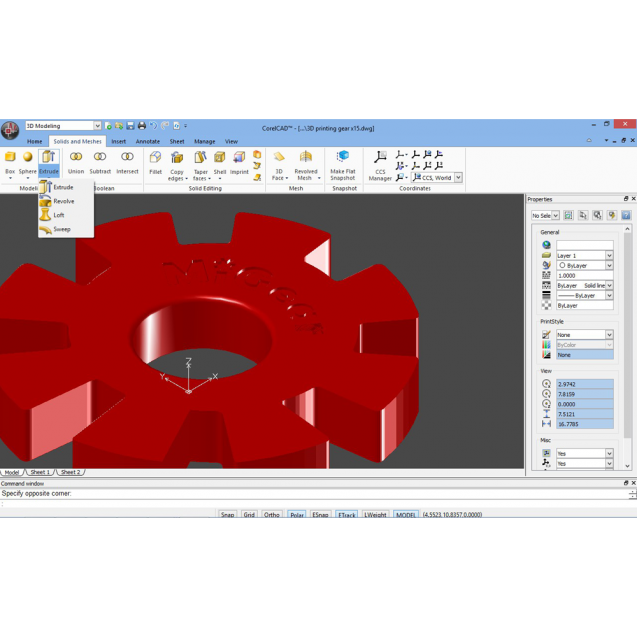This screenshot has height=637, width=637.
Task: Open the PrintStyle None dropdown
Action: point(609,335)
